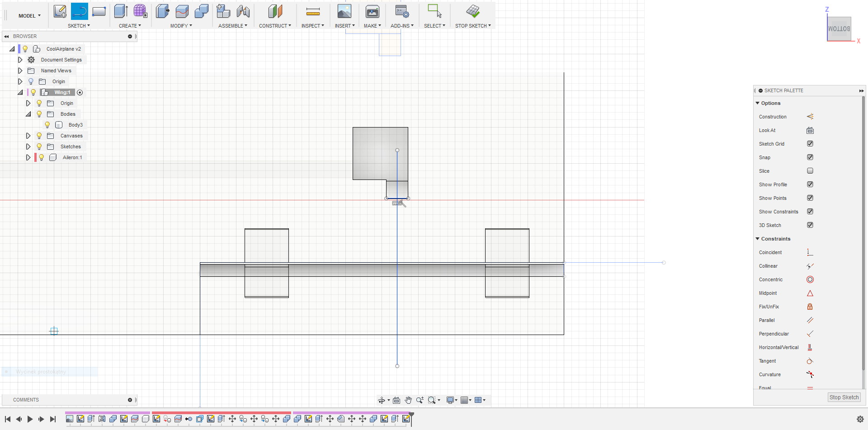Screen dimensions: 868x430
Task: Select the Concentric constraint icon
Action: coord(810,279)
